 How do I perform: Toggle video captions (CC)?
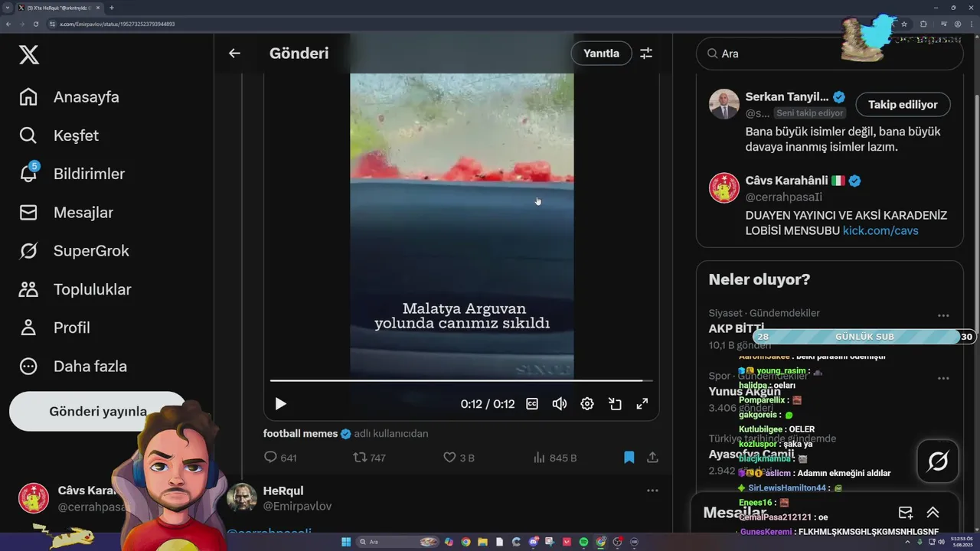[532, 404]
